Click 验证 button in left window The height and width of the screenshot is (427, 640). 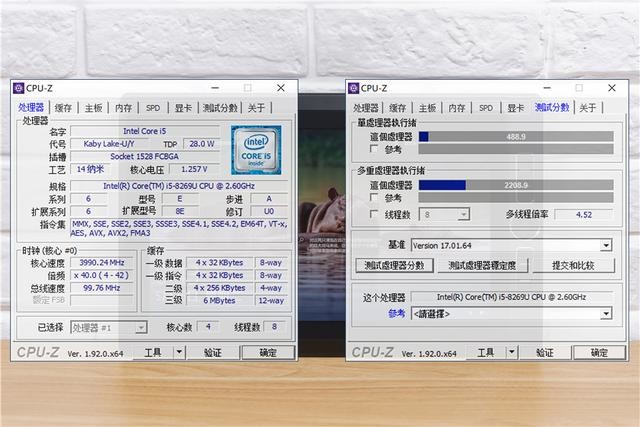[x=213, y=352]
